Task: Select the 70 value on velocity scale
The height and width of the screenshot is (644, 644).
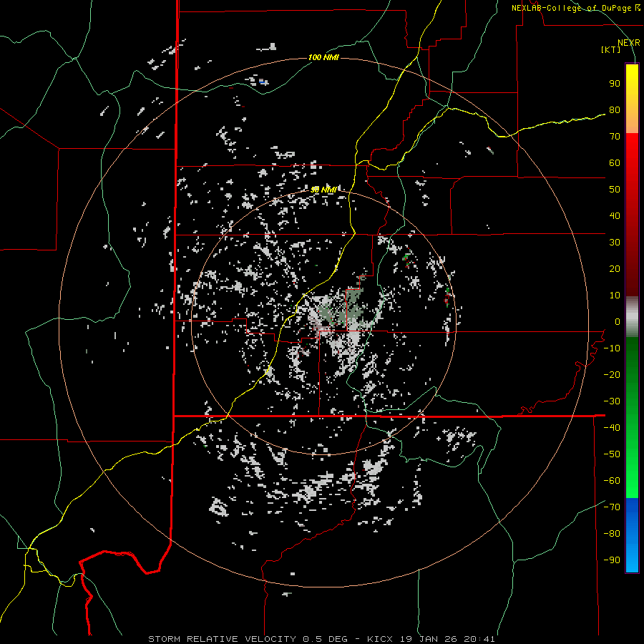Action: click(615, 137)
